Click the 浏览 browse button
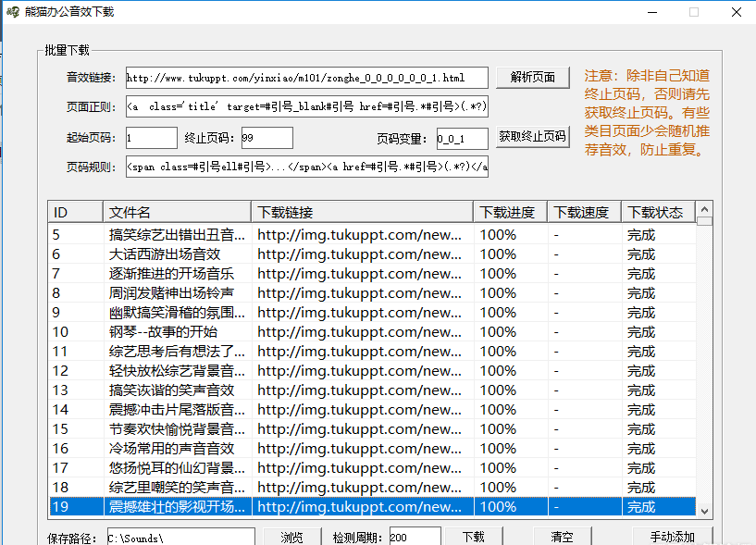The width and height of the screenshot is (756, 545). (x=292, y=537)
